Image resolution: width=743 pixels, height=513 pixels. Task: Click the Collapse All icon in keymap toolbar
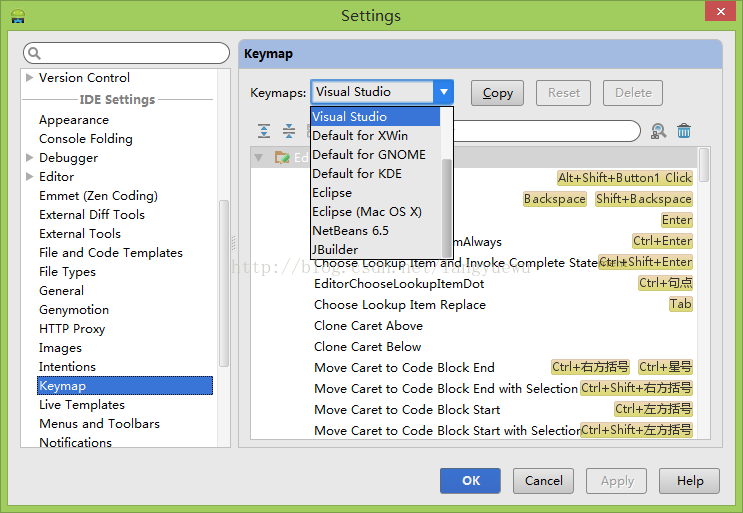(x=288, y=131)
